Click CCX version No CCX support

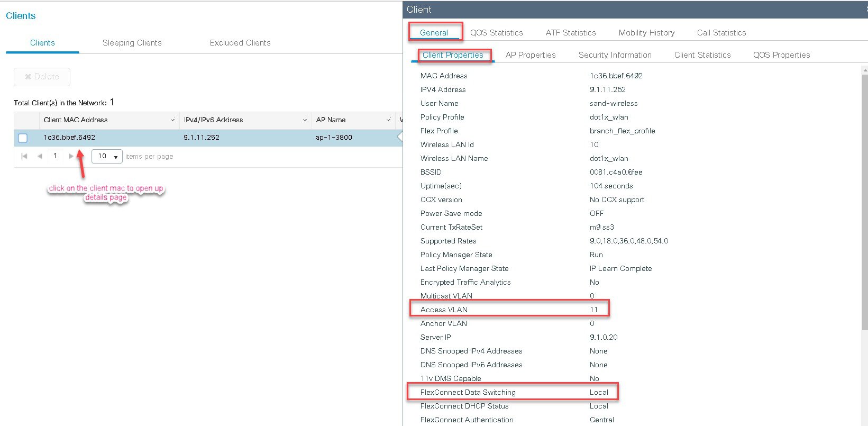click(x=617, y=200)
